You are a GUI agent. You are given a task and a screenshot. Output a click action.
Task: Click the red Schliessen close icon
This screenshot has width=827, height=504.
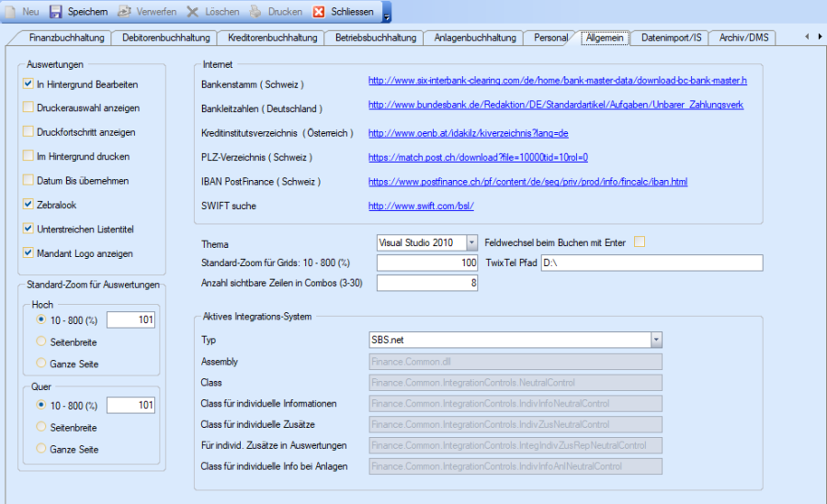pos(319,12)
